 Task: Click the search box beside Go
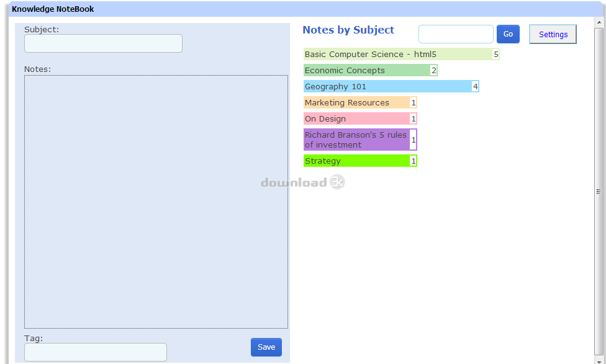tap(456, 34)
